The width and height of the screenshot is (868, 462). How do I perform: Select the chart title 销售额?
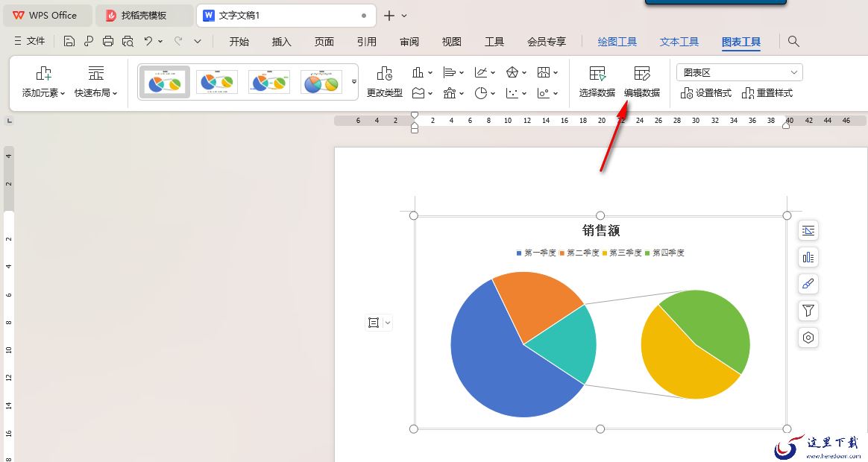pos(600,230)
